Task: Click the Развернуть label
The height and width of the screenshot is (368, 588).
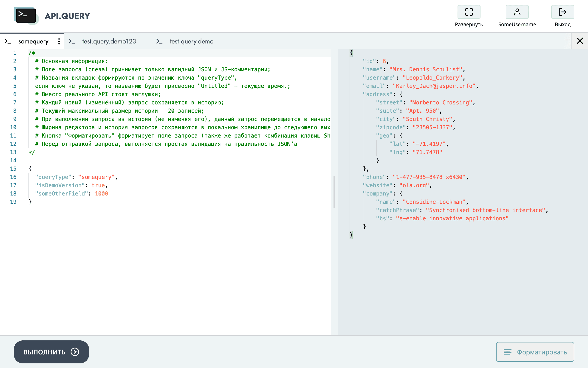Action: click(x=469, y=24)
